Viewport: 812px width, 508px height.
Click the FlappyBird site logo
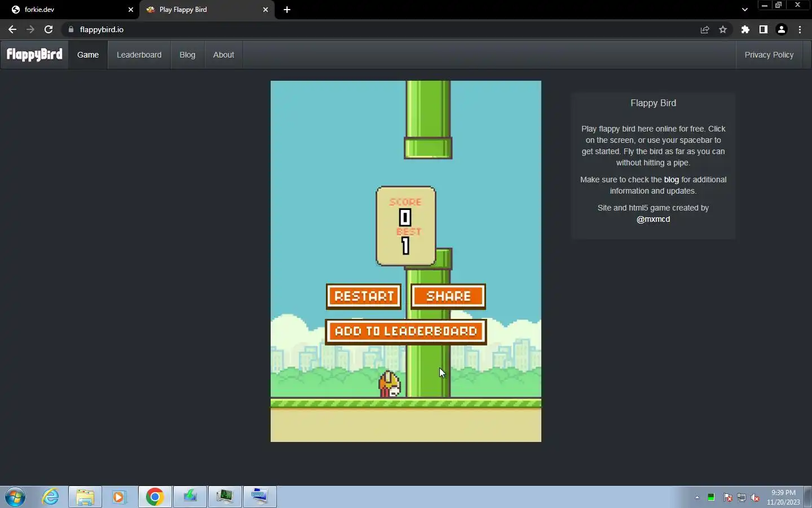pyautogui.click(x=34, y=55)
